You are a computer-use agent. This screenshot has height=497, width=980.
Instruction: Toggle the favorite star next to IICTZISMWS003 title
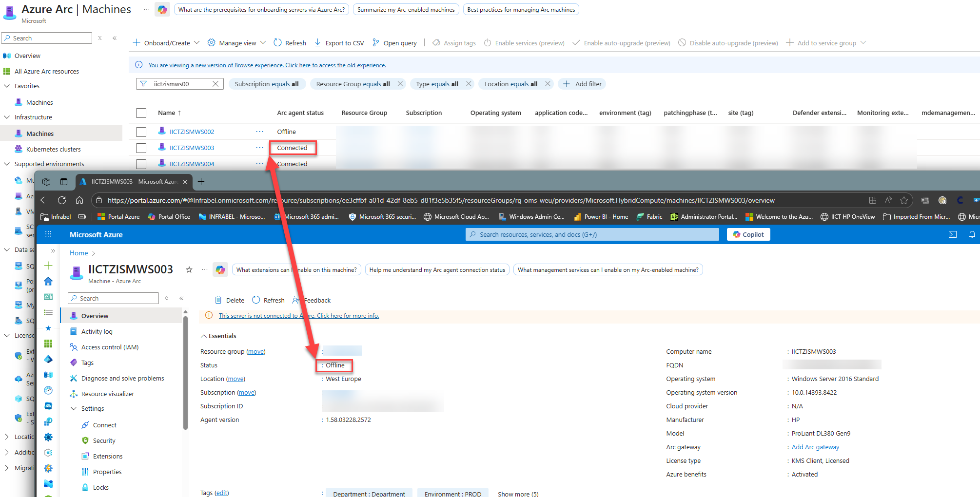[x=189, y=269]
